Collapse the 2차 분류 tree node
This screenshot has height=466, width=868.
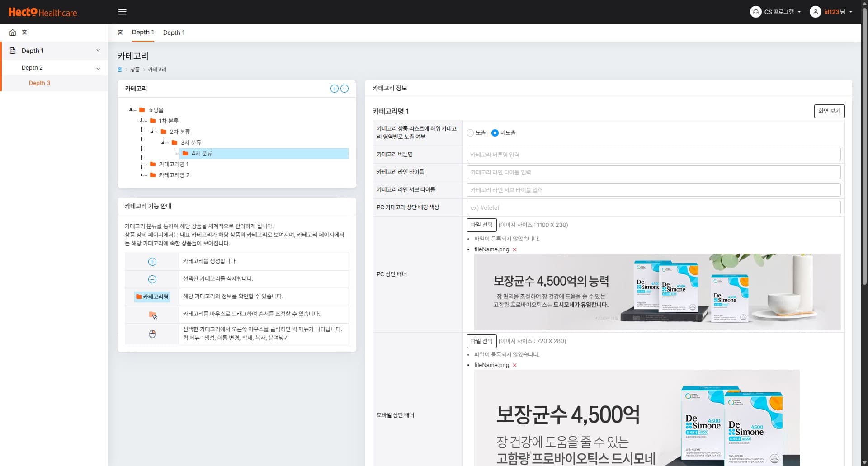pos(152,131)
